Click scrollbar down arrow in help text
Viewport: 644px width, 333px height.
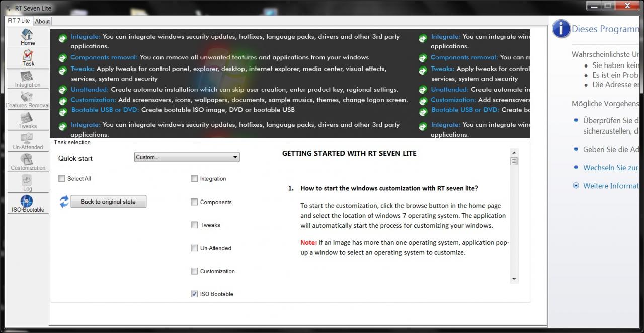coord(514,279)
